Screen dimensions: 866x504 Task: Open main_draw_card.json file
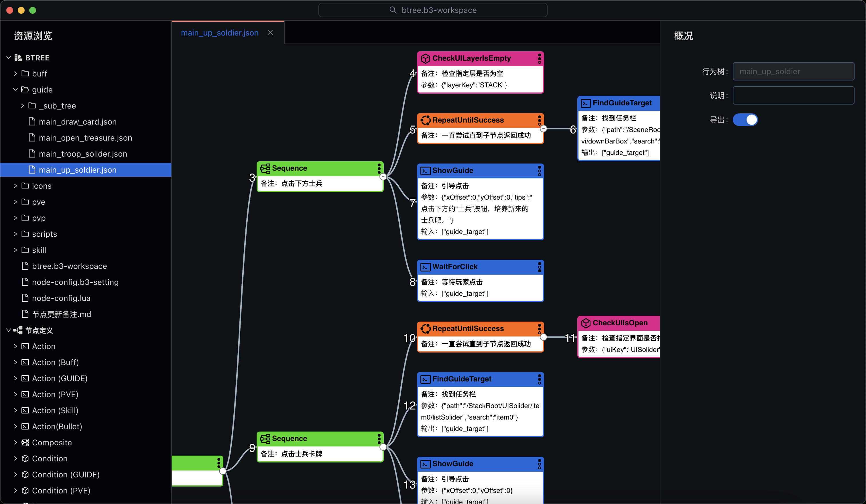coord(78,122)
